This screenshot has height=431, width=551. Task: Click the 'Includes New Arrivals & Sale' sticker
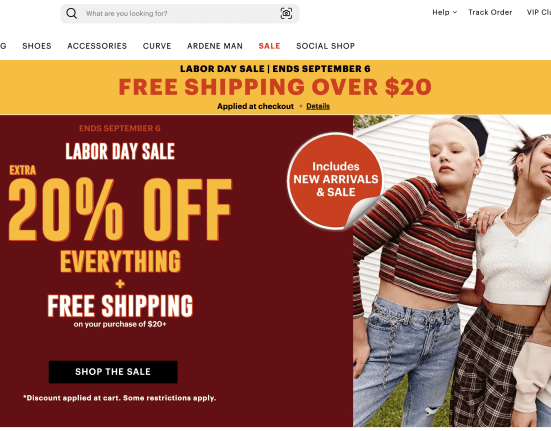tap(335, 181)
